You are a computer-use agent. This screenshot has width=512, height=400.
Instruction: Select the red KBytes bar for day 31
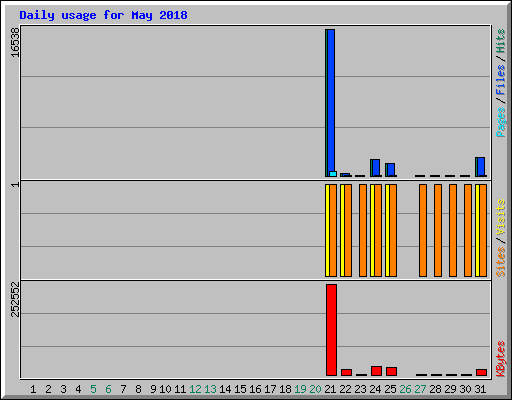(x=481, y=372)
